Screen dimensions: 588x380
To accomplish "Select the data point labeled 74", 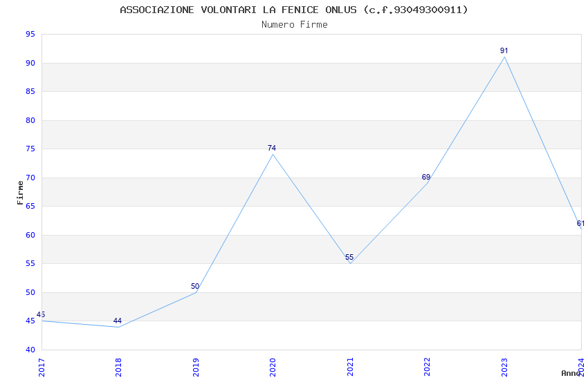I will pyautogui.click(x=272, y=148).
